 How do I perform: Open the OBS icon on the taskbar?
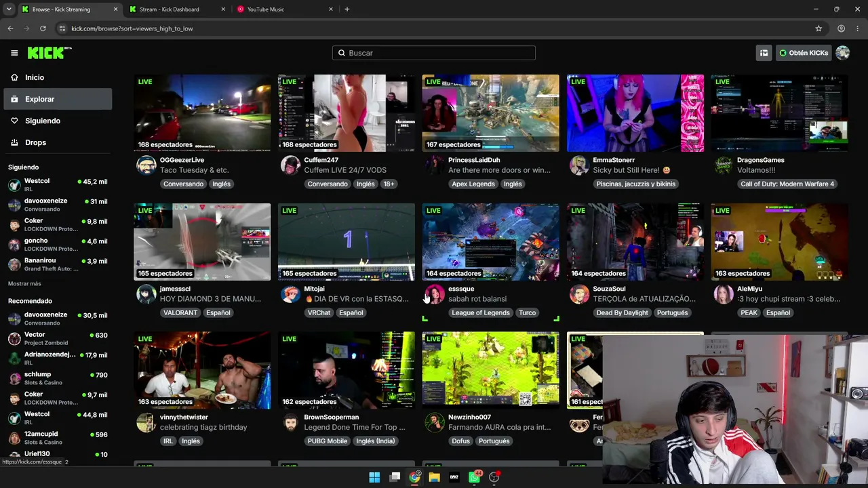(494, 477)
